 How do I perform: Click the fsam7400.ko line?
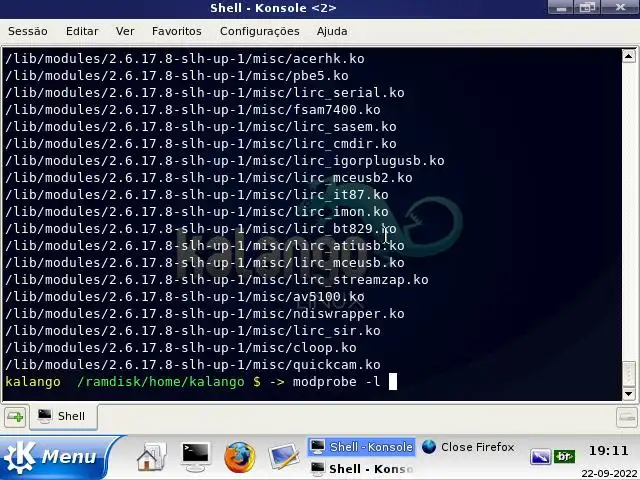[193, 110]
